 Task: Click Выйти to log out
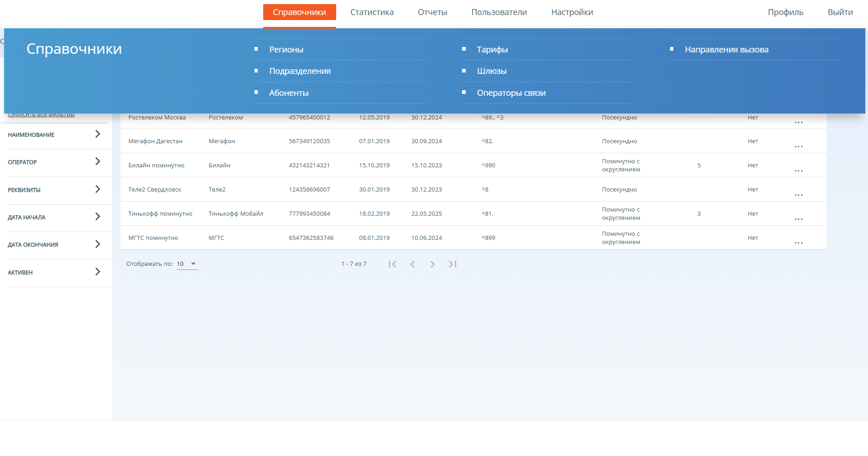click(x=840, y=12)
